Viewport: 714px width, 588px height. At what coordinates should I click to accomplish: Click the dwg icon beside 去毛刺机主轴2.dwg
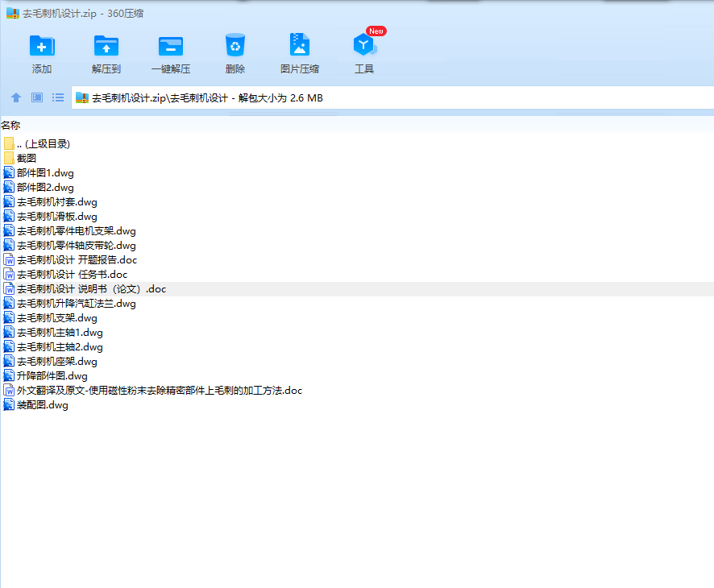coord(9,347)
